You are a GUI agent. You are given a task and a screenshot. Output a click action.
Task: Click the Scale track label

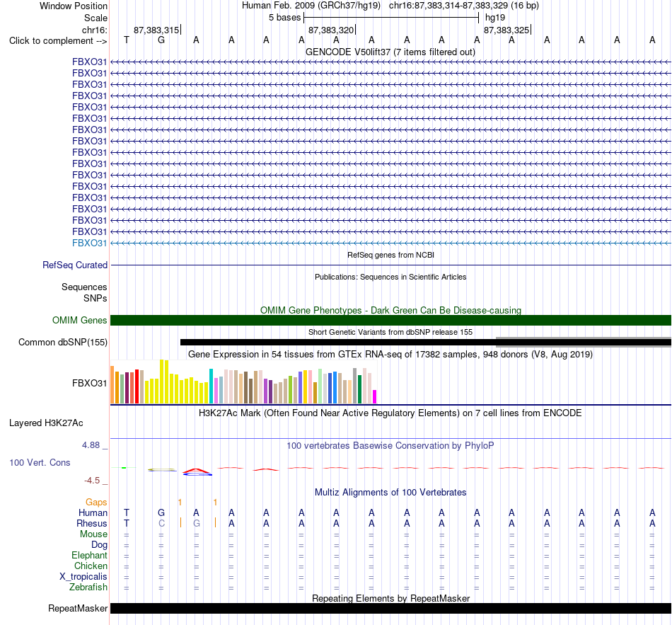(95, 18)
